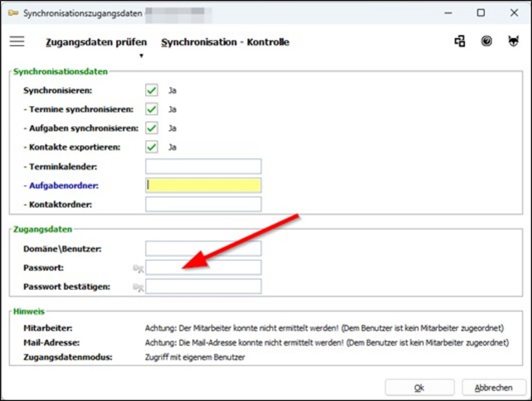The height and width of the screenshot is (401, 532).
Task: Disable Aufgaben synchronisieren checkbox
Action: [152, 128]
